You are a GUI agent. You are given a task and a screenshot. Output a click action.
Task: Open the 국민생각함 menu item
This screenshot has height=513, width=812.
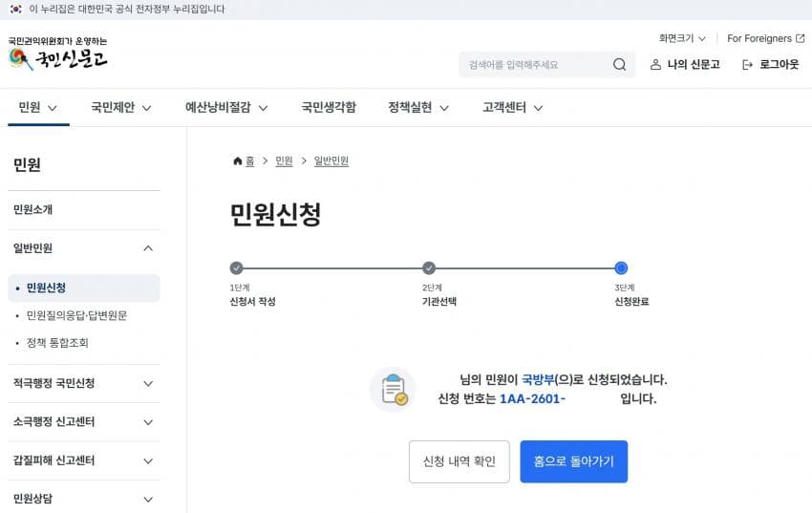pos(329,108)
